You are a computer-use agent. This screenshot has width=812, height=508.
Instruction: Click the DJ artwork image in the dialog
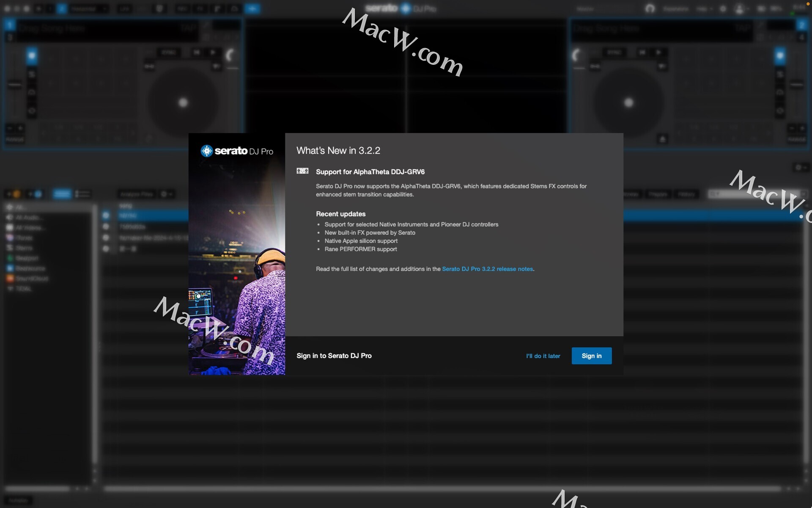click(x=237, y=254)
